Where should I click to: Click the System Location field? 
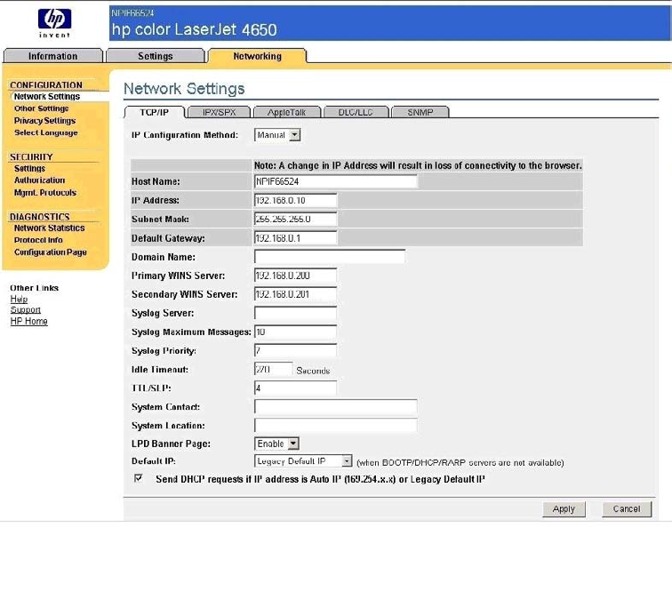coord(336,425)
